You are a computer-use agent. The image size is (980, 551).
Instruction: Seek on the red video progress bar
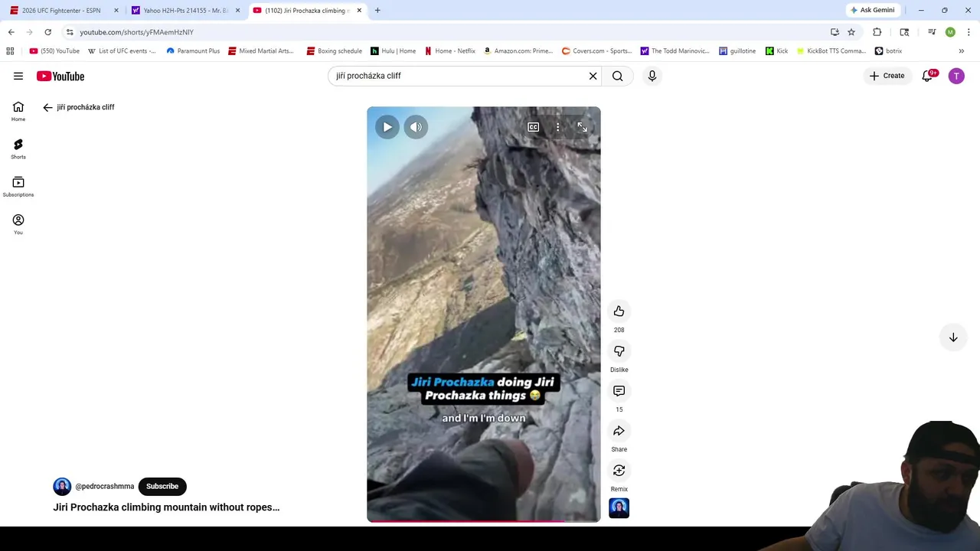[484, 521]
